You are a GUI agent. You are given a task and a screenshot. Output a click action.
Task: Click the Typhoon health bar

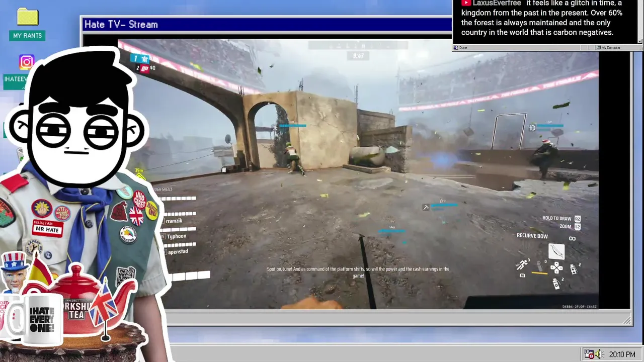click(x=180, y=229)
